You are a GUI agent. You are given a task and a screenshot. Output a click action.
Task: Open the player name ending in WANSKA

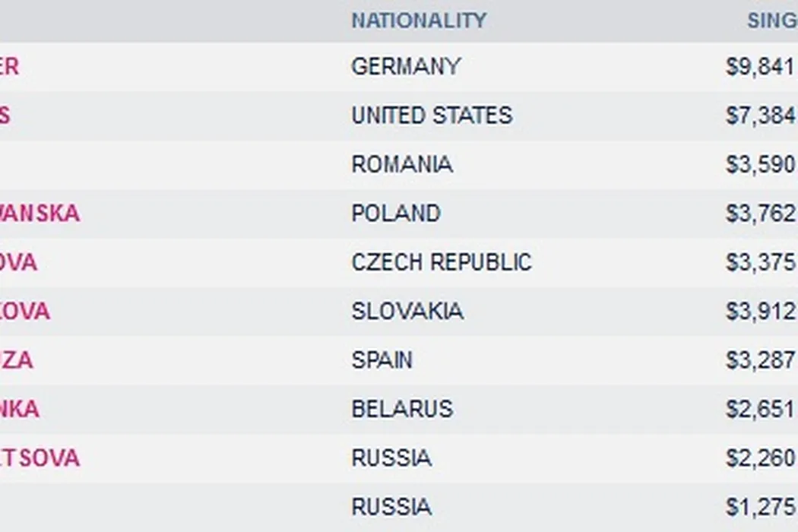[x=39, y=214]
